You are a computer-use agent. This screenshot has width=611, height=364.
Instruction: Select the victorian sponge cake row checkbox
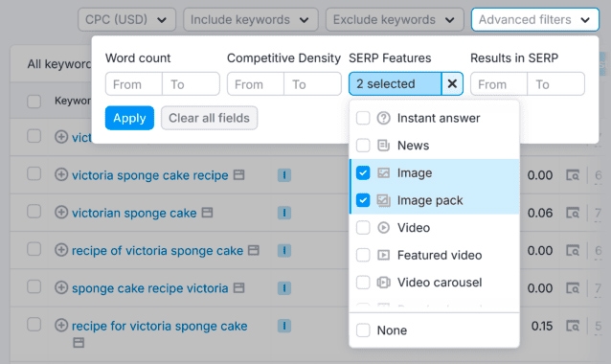click(x=34, y=212)
